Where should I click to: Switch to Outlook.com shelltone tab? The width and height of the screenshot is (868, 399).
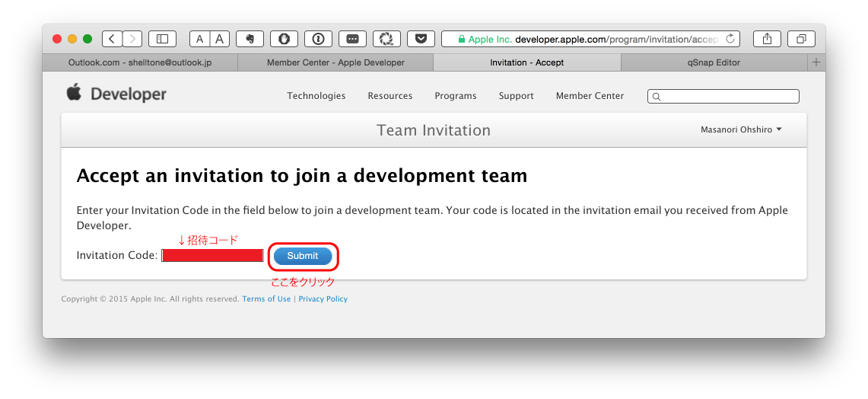coord(140,62)
